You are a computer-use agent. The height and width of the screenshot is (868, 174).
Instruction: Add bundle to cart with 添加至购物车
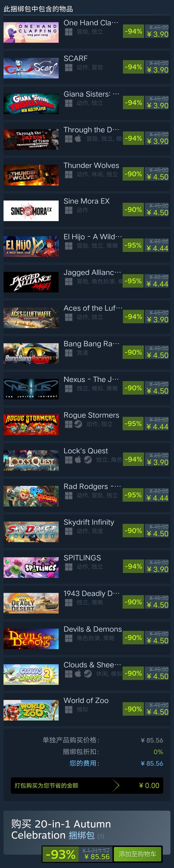click(138, 854)
